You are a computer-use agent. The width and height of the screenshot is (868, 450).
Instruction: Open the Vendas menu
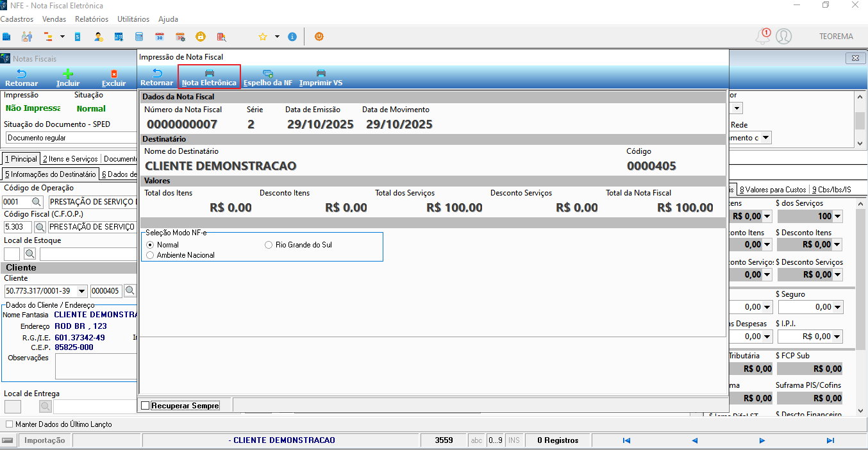point(54,19)
